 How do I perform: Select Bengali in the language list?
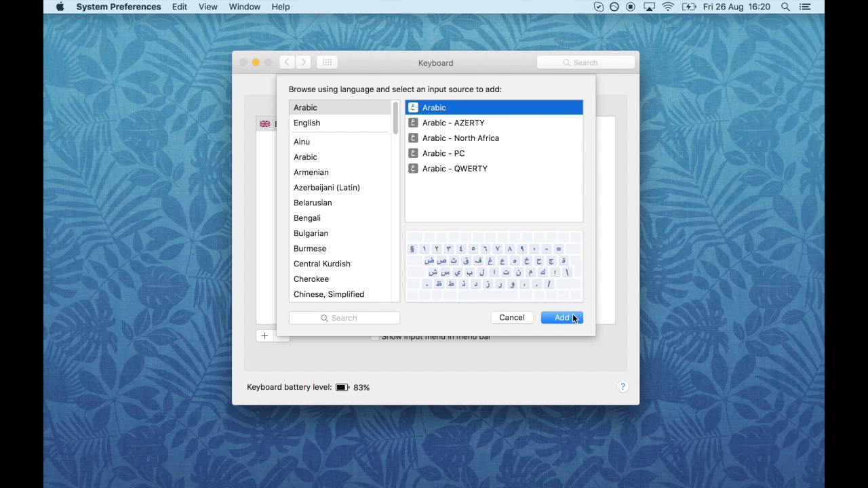pos(340,218)
